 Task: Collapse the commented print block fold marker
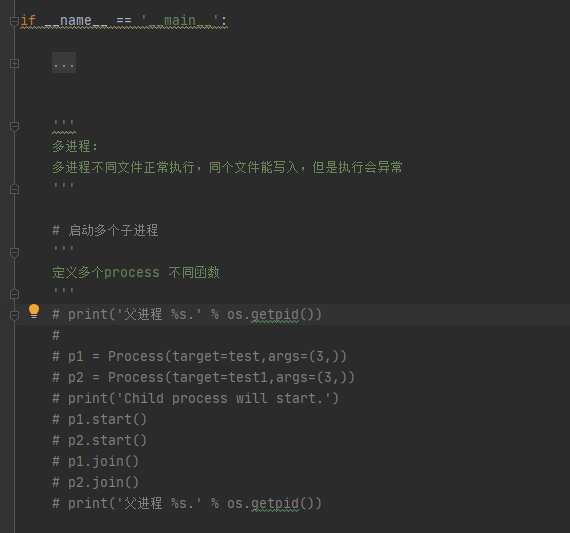click(14, 315)
